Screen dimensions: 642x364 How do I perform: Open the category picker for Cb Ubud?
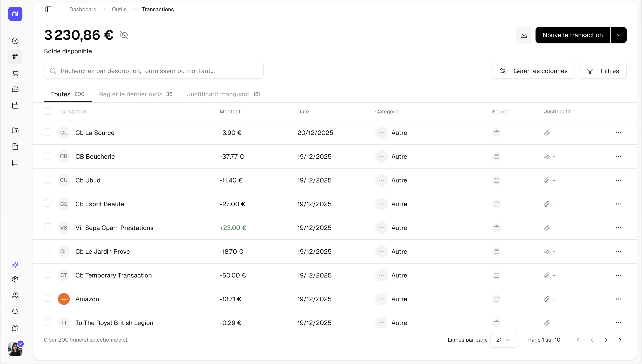click(x=381, y=180)
